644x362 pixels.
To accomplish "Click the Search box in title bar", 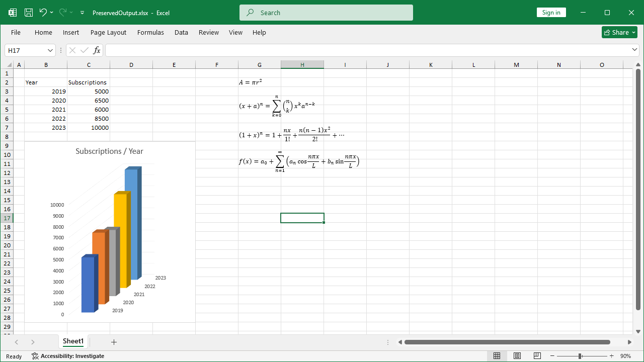I will 326,13.
